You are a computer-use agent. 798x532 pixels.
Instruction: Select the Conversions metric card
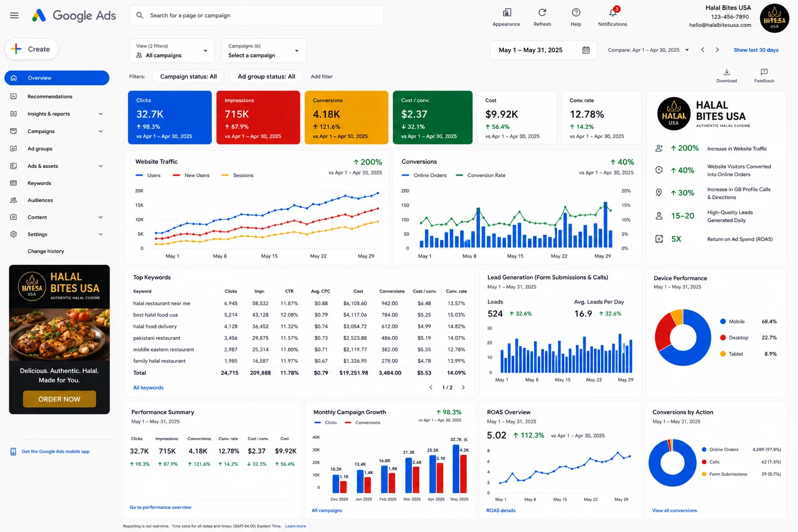[347, 117]
